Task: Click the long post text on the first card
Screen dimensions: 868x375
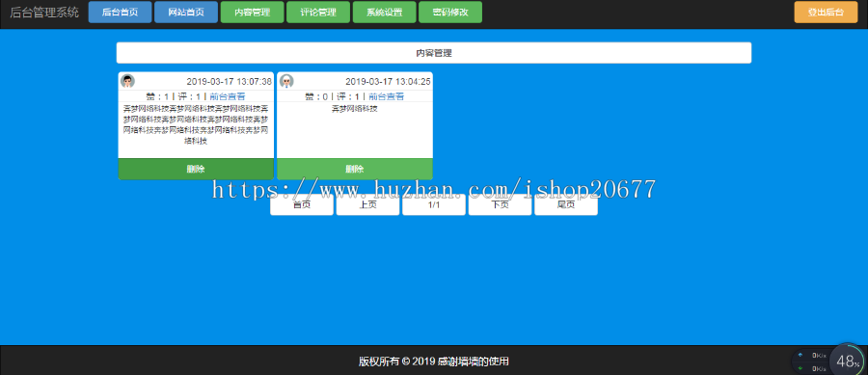Action: point(196,124)
